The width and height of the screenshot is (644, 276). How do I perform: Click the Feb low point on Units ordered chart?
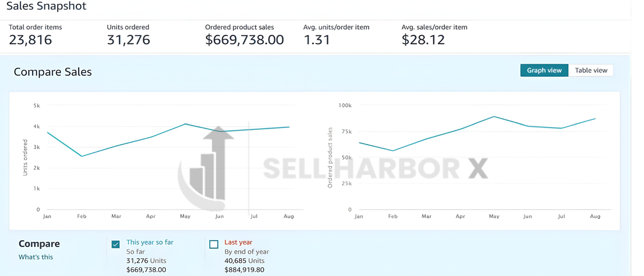tap(82, 156)
